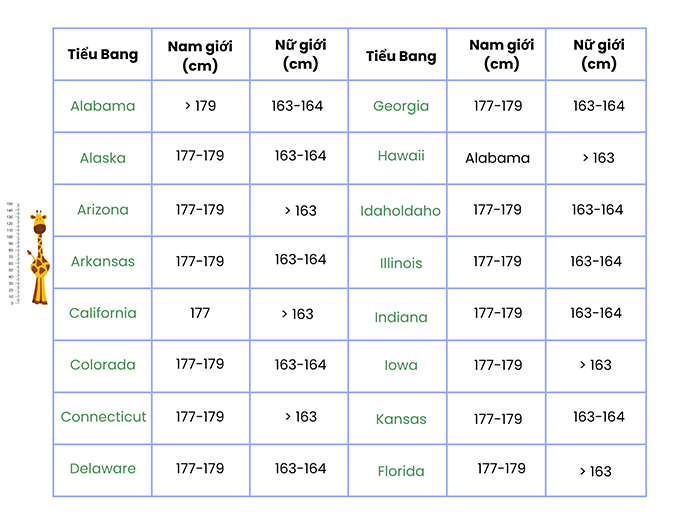Click the Arkansas entry
700x525 pixels.
coord(103,262)
